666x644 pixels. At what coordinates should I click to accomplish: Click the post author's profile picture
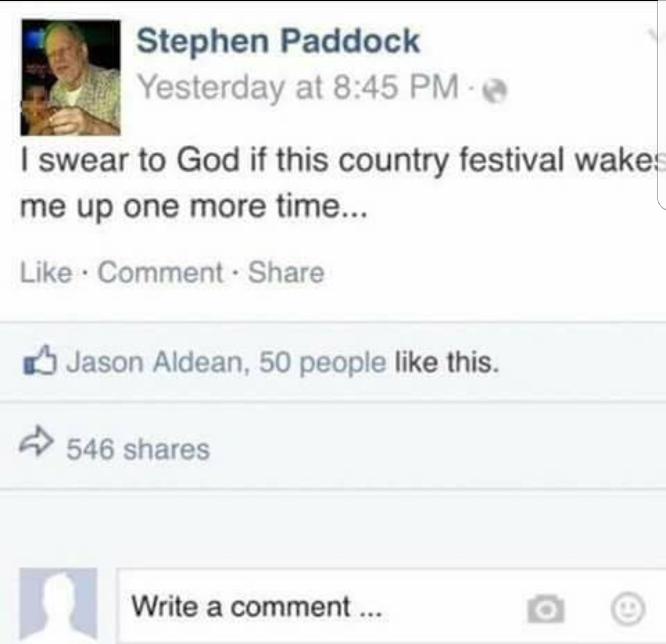click(70, 77)
